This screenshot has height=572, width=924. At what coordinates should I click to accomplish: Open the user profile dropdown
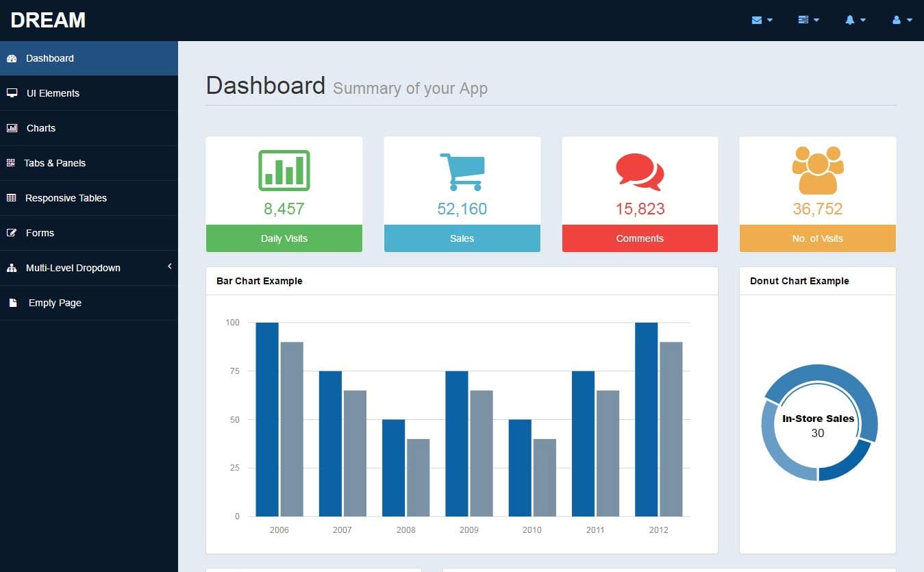(902, 20)
